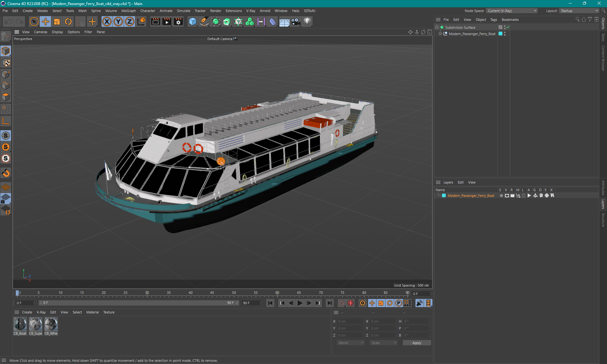The height and width of the screenshot is (364, 607).
Task: Open Render to Picture Viewer icon
Action: click(x=167, y=21)
